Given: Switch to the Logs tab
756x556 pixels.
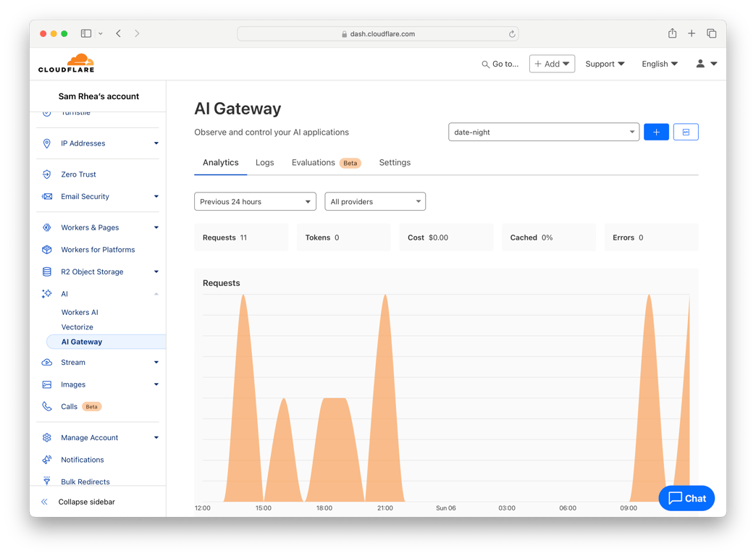Looking at the screenshot, I should click(x=264, y=163).
